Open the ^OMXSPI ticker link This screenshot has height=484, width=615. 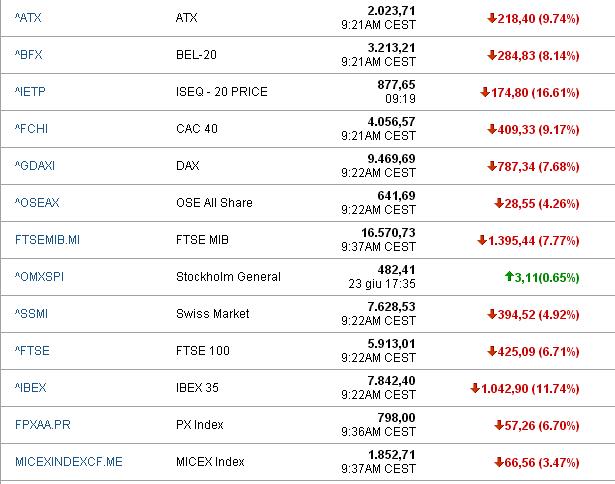(39, 277)
